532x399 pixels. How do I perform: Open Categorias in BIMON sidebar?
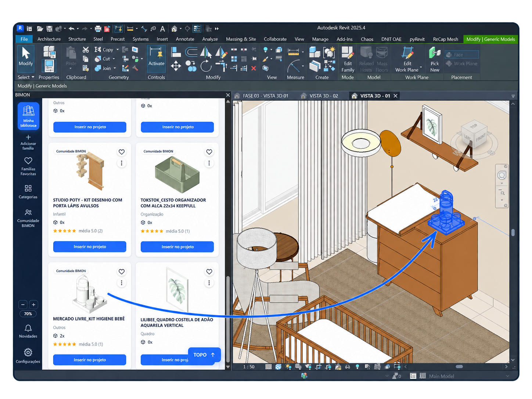[x=28, y=191]
